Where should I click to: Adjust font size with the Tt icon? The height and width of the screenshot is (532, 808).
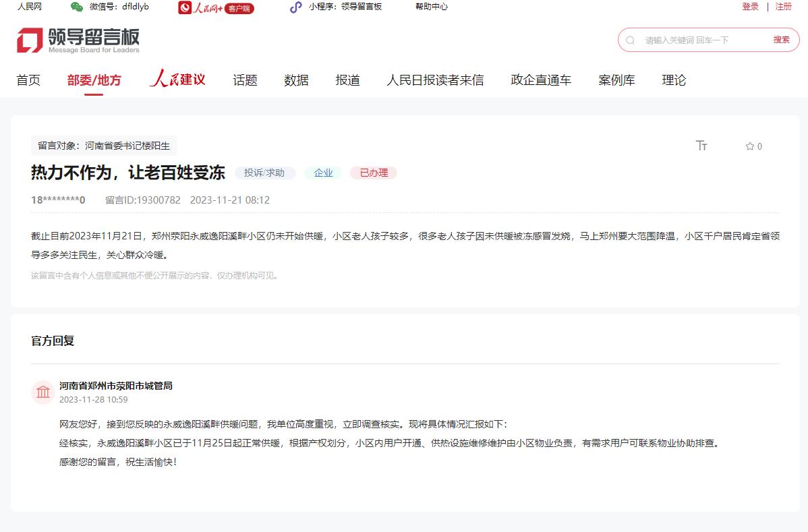[701, 146]
